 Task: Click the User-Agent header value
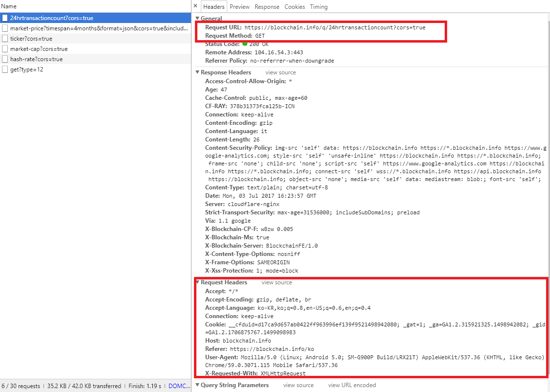tap(375, 361)
